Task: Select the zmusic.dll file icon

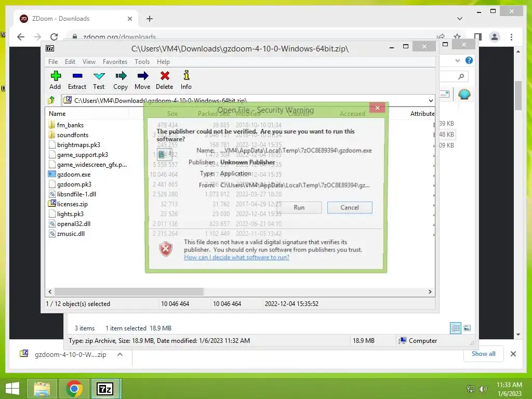Action: [x=52, y=233]
